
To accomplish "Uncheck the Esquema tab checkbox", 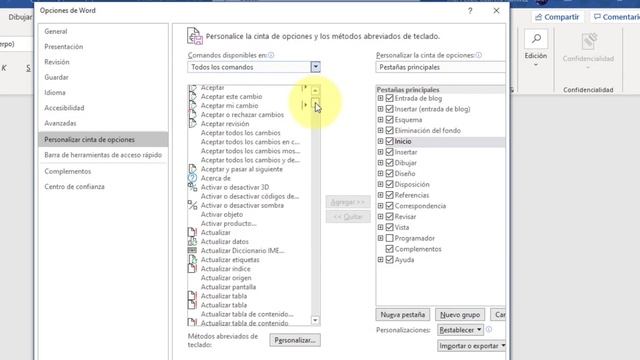I will click(389, 120).
